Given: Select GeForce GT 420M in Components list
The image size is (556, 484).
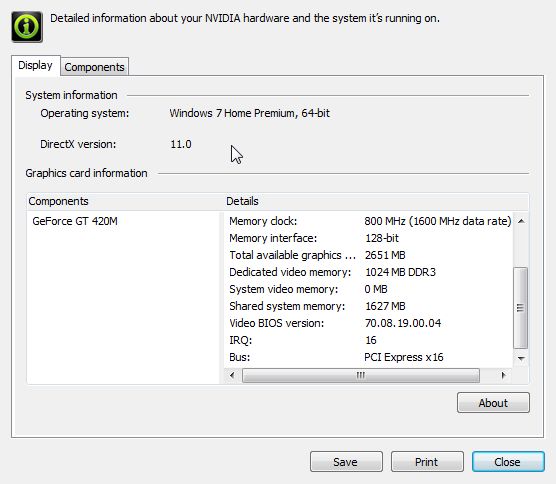Looking at the screenshot, I should click(75, 221).
